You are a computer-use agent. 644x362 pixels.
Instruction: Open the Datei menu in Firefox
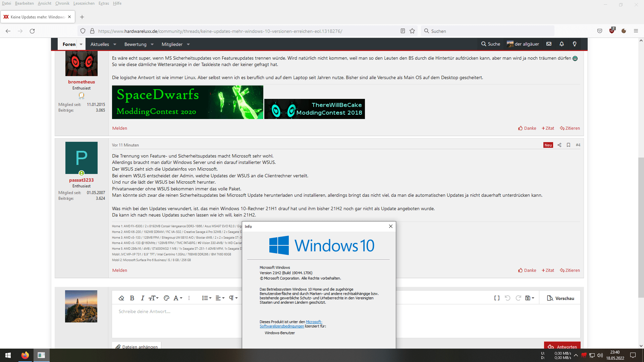[x=6, y=3]
